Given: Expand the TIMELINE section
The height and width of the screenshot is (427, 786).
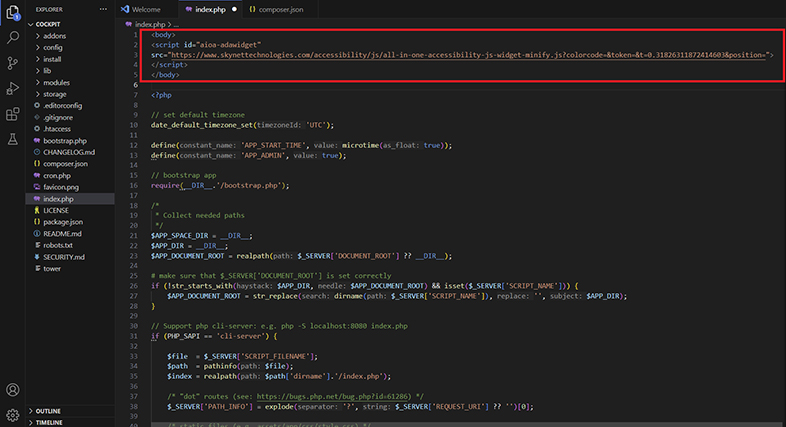Looking at the screenshot, I should [49, 423].
